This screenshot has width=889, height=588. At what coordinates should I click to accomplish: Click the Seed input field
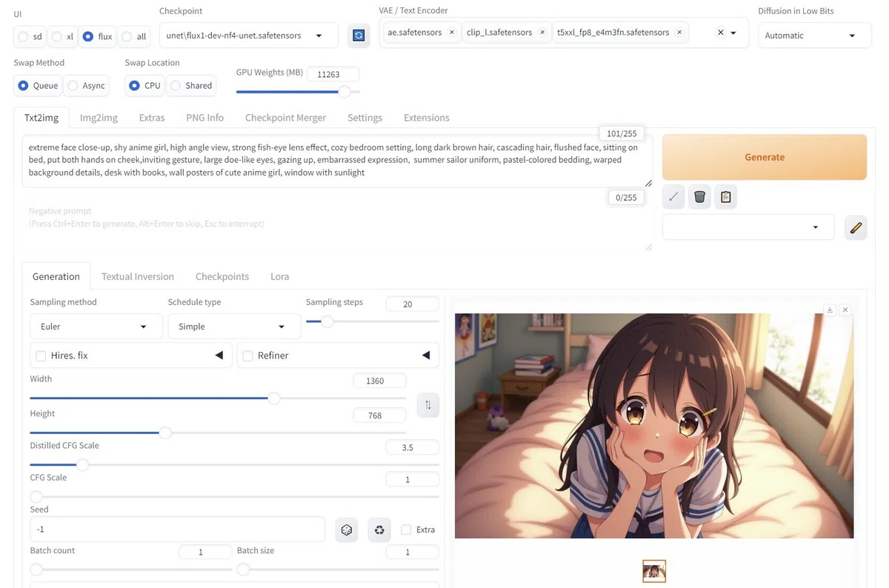(x=178, y=529)
